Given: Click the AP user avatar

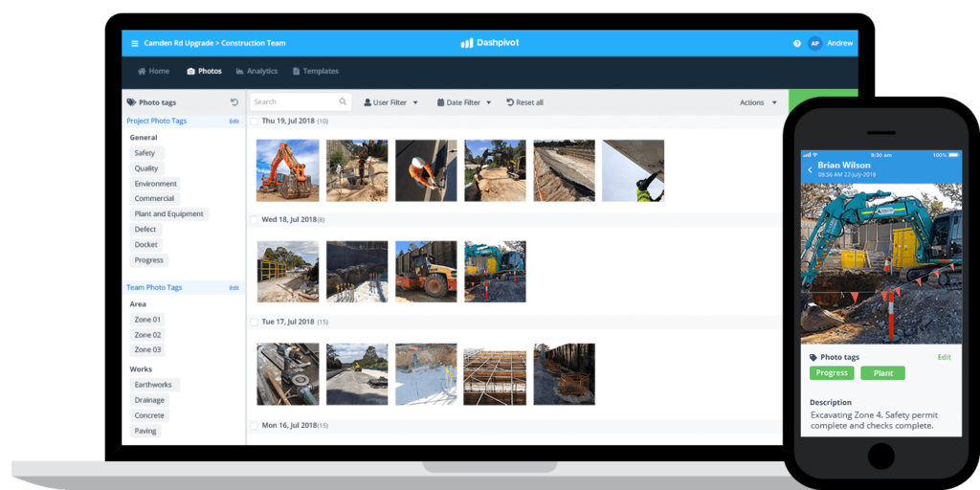Looking at the screenshot, I should click(x=814, y=43).
